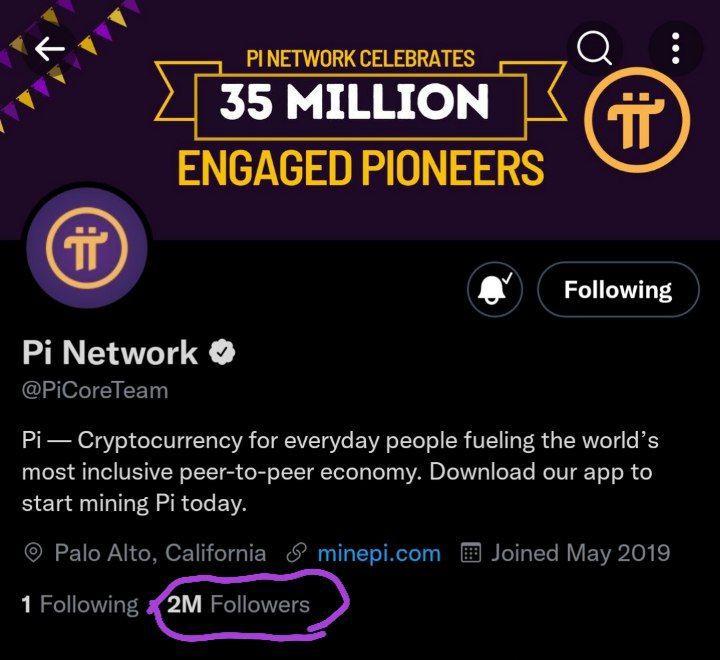This screenshot has width=720, height=660.
Task: Show the 2M Followers list
Action: point(239,604)
